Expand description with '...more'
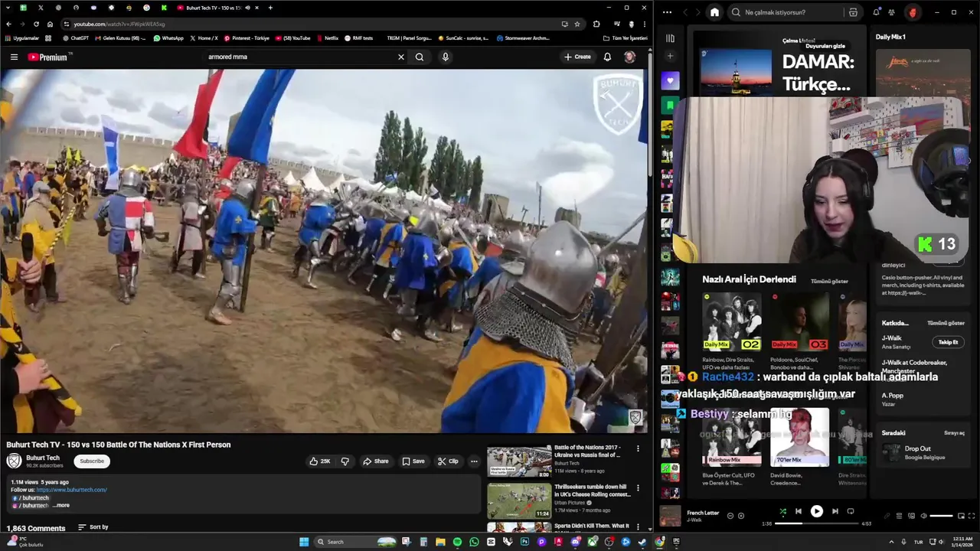 tap(60, 505)
